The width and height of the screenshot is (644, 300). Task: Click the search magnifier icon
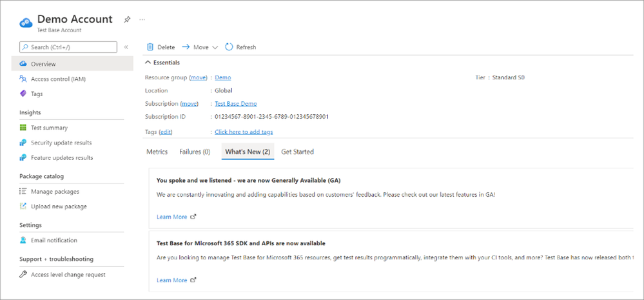[25, 47]
